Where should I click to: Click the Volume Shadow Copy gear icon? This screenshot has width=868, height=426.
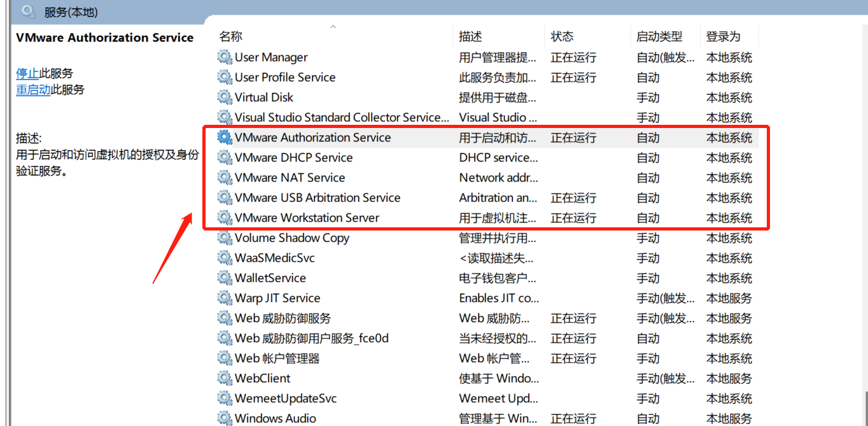point(225,238)
